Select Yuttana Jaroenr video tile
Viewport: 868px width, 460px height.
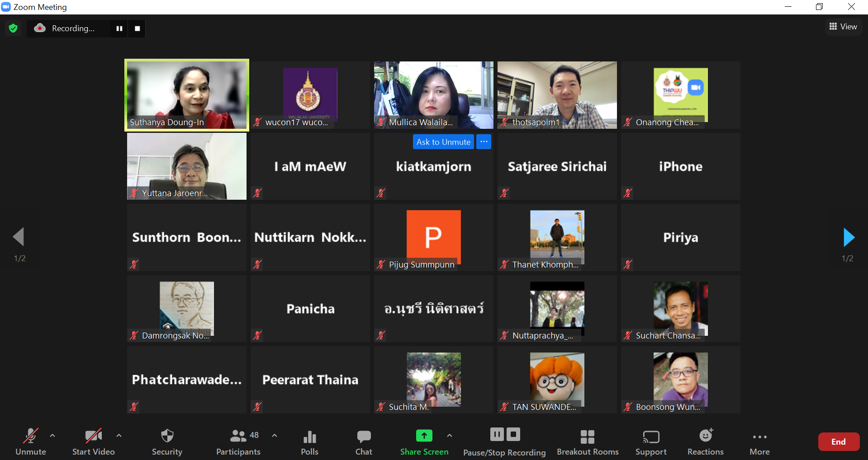187,166
